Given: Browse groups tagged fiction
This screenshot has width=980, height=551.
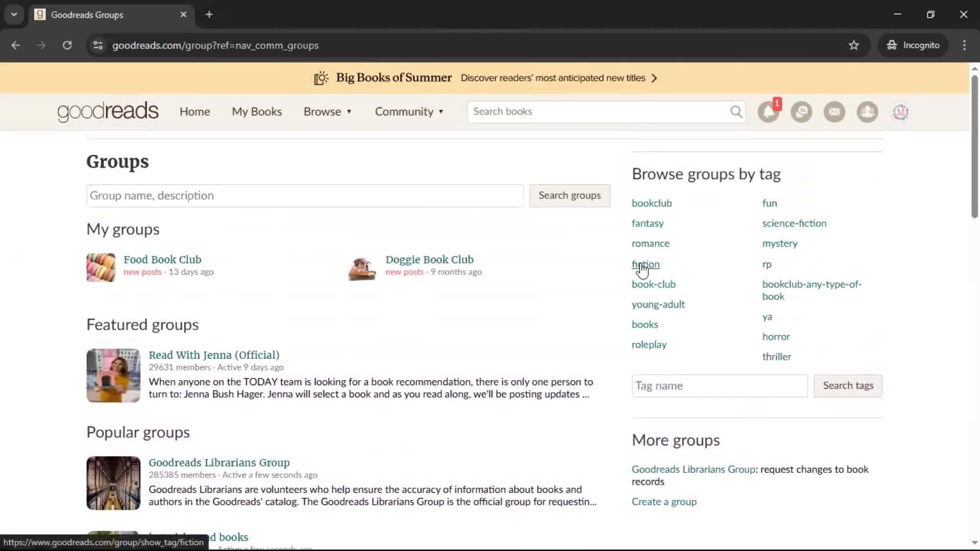Looking at the screenshot, I should click(646, 264).
